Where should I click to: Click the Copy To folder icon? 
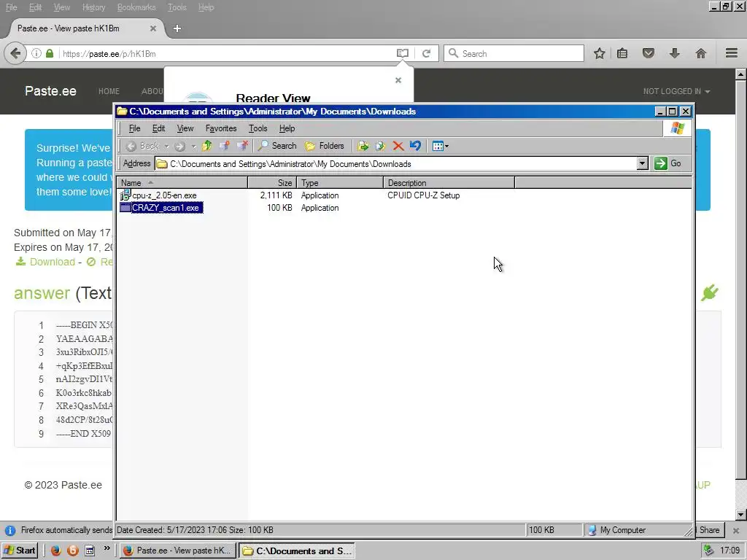(x=380, y=146)
